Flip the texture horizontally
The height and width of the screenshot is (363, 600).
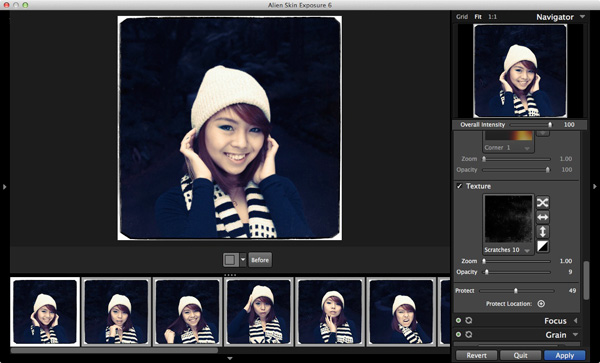(x=542, y=217)
